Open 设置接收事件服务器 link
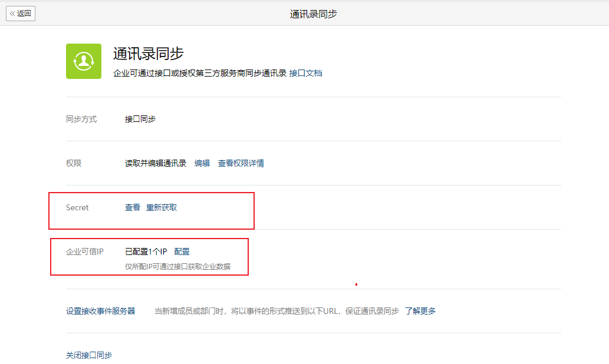The height and width of the screenshot is (364, 609). click(101, 311)
